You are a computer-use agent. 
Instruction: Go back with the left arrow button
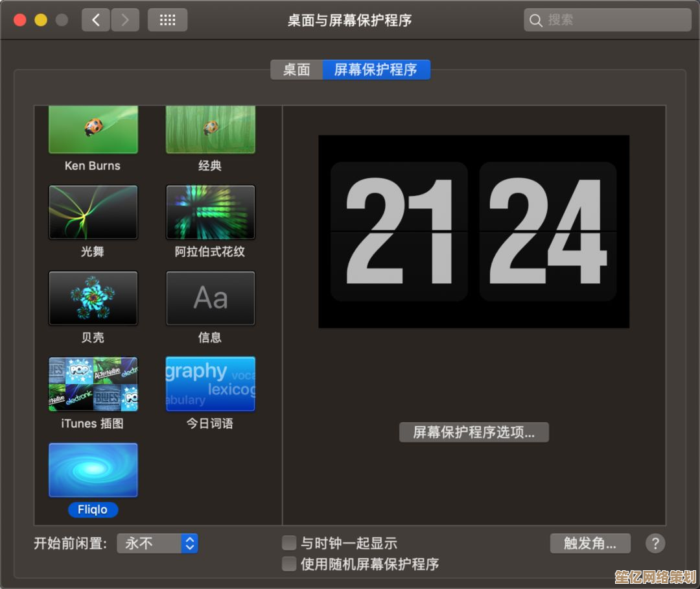pyautogui.click(x=96, y=20)
